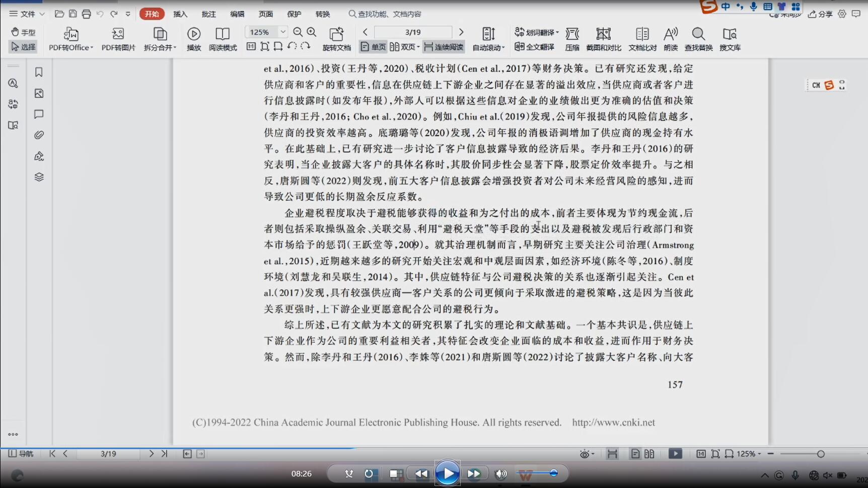Click 压缩 compress PDF tool
This screenshot has height=488, width=868.
(572, 39)
